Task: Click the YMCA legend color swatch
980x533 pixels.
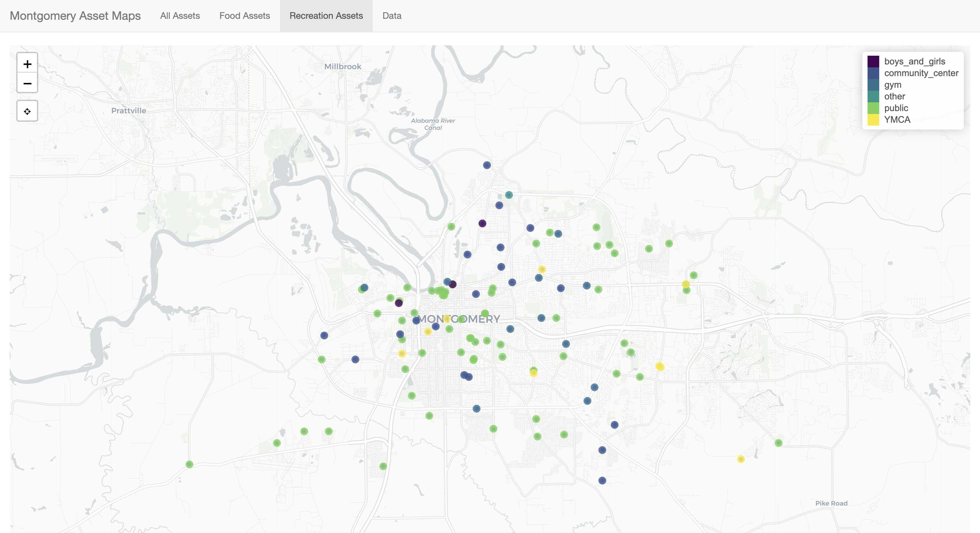Action: 874,119
